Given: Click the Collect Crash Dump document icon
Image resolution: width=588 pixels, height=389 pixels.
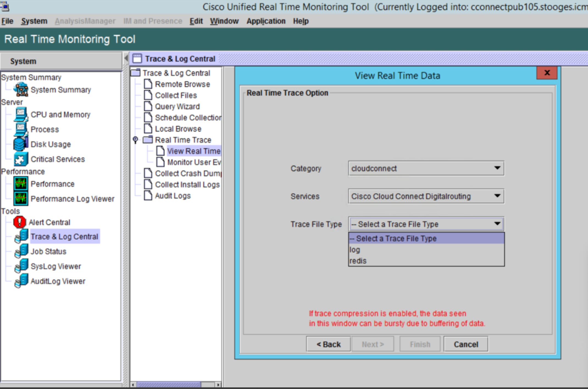Looking at the screenshot, I should (x=148, y=173).
